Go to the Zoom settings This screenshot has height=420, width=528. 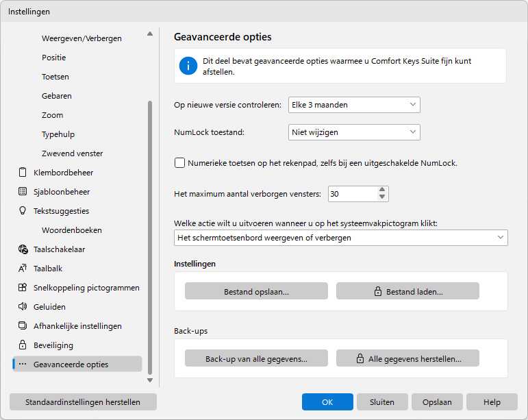53,115
